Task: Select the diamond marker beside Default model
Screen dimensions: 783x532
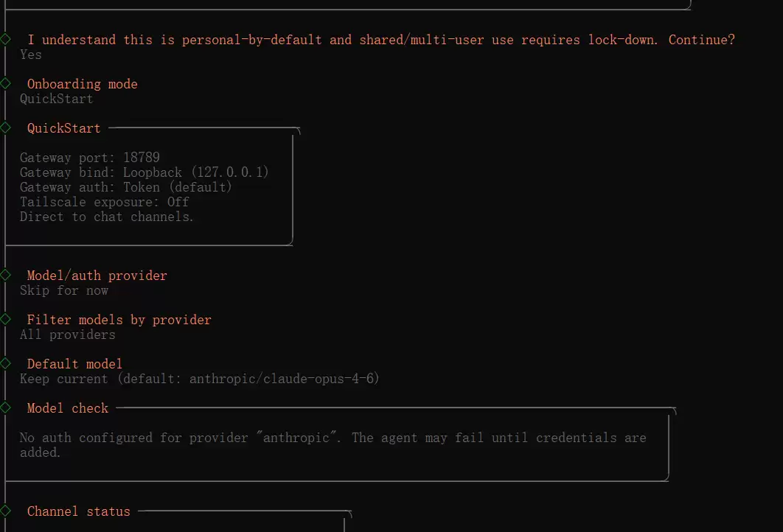Action: [6, 363]
